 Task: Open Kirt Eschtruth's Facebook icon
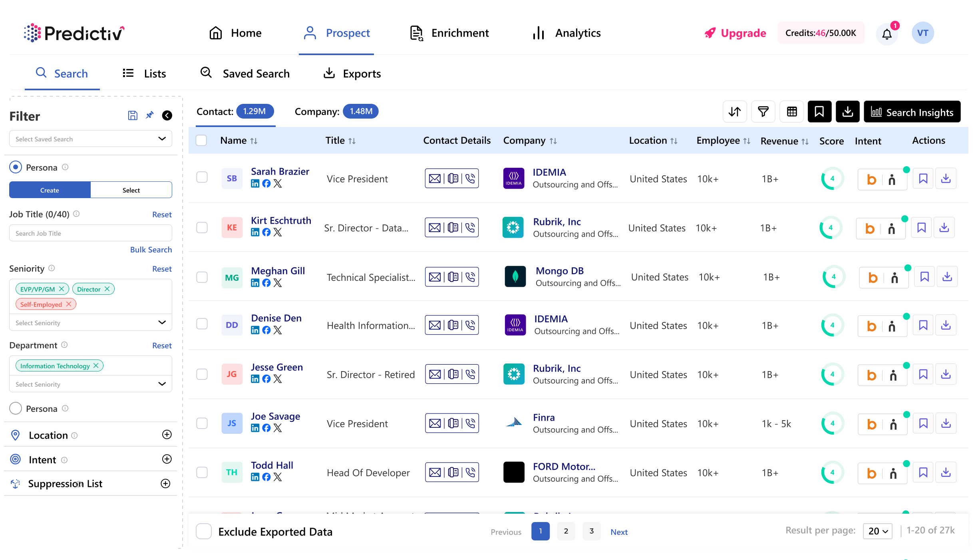tap(266, 232)
